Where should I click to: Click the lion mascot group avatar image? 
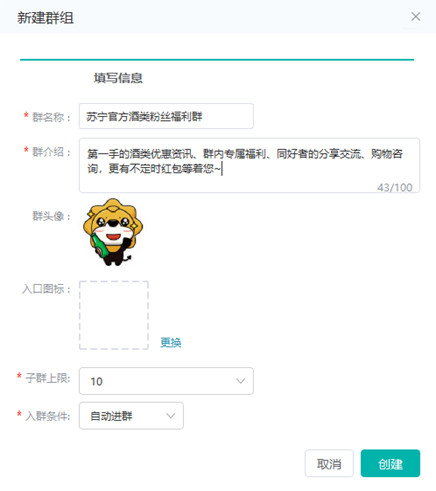click(x=113, y=232)
